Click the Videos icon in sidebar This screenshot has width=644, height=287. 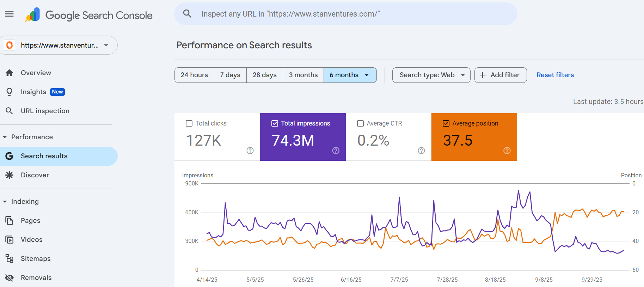(x=10, y=240)
